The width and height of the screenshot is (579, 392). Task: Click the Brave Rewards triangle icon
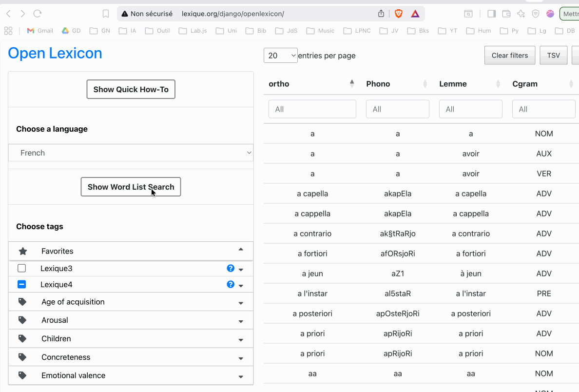point(415,14)
